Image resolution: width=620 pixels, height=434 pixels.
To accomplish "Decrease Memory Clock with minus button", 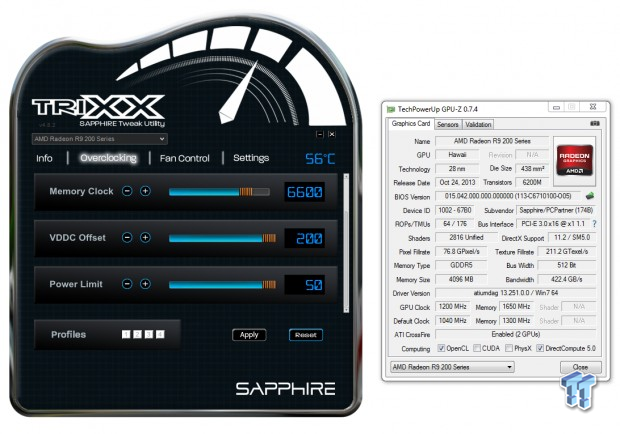I will pyautogui.click(x=127, y=191).
